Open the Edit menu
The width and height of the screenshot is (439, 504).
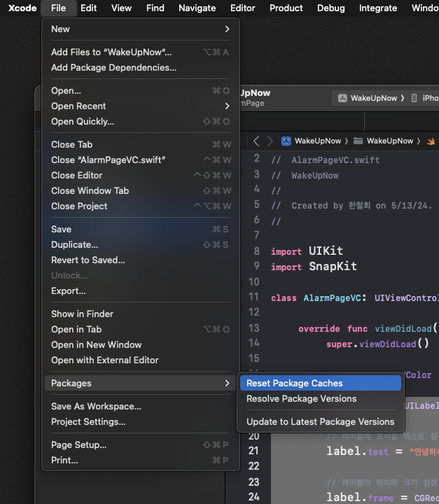point(88,8)
